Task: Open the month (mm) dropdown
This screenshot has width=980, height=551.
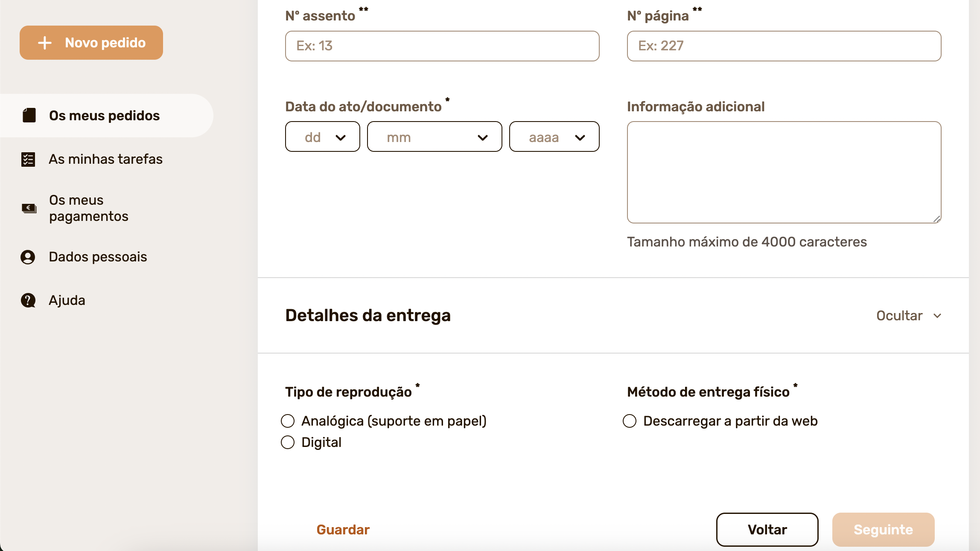Action: pyautogui.click(x=435, y=137)
